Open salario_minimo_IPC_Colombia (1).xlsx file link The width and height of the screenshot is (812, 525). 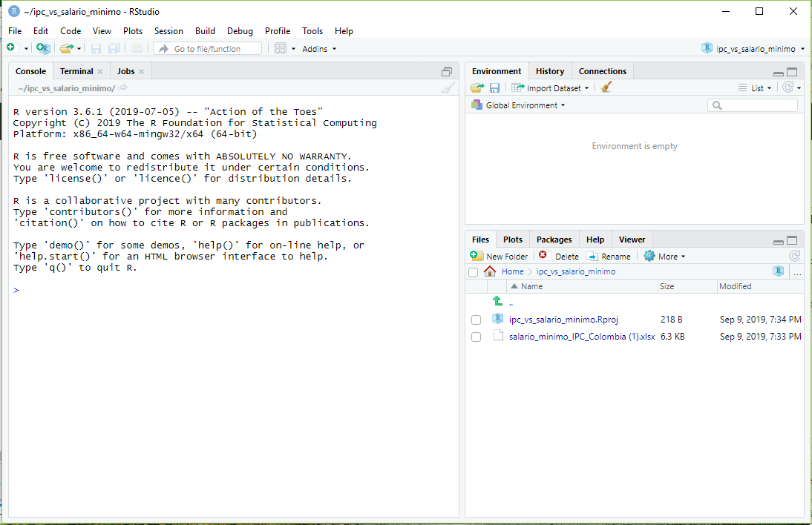click(x=582, y=337)
